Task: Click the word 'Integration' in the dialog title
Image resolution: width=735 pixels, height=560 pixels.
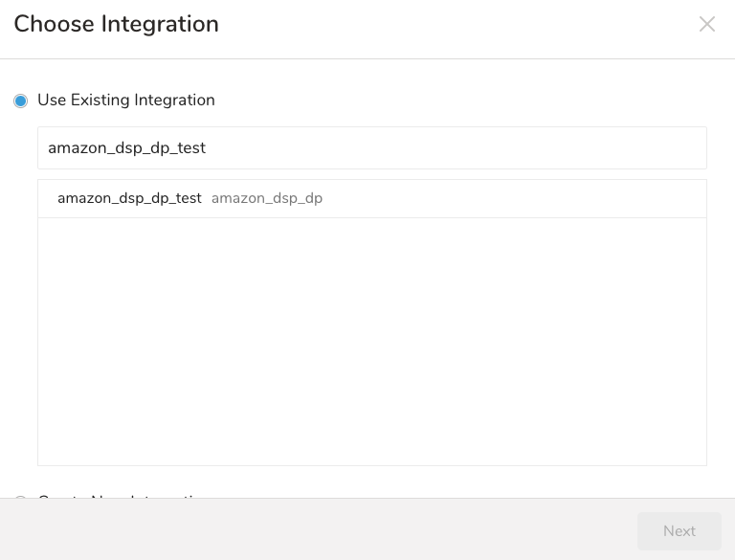Action: pyautogui.click(x=160, y=24)
